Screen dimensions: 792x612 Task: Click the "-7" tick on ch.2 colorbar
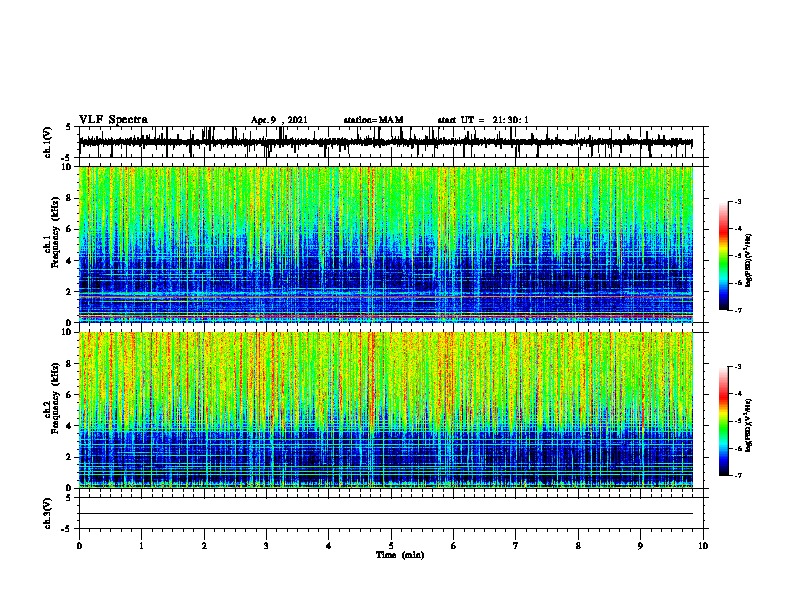[738, 475]
